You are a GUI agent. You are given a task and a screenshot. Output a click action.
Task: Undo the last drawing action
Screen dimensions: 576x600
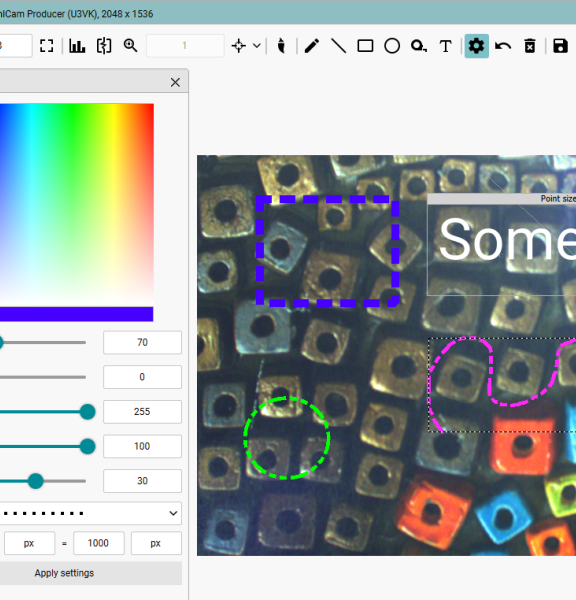point(503,46)
